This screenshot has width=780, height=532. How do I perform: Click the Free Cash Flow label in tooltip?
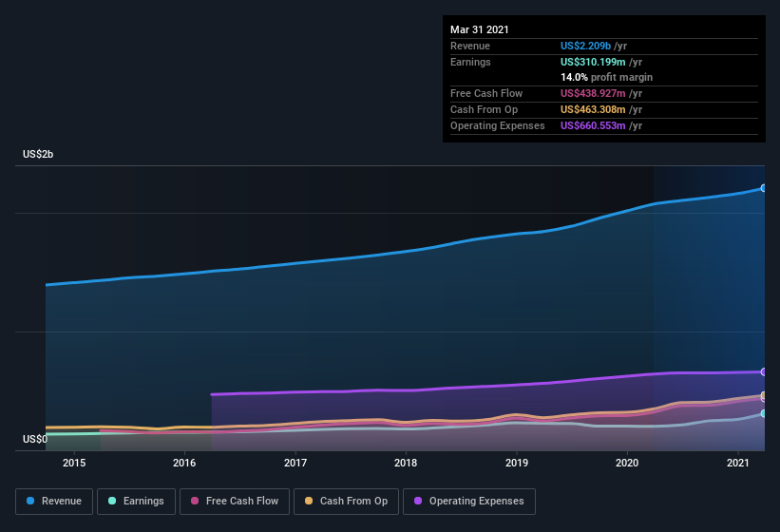(486, 93)
